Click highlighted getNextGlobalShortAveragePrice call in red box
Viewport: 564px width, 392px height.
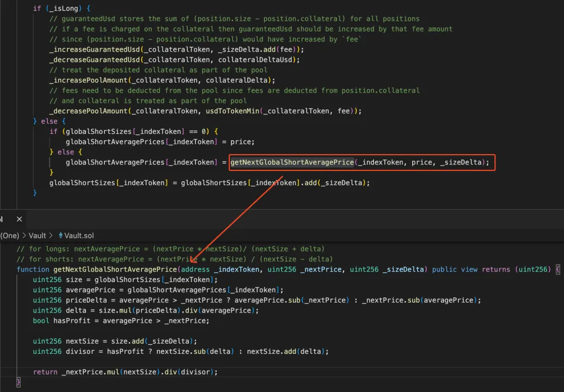tap(292, 162)
